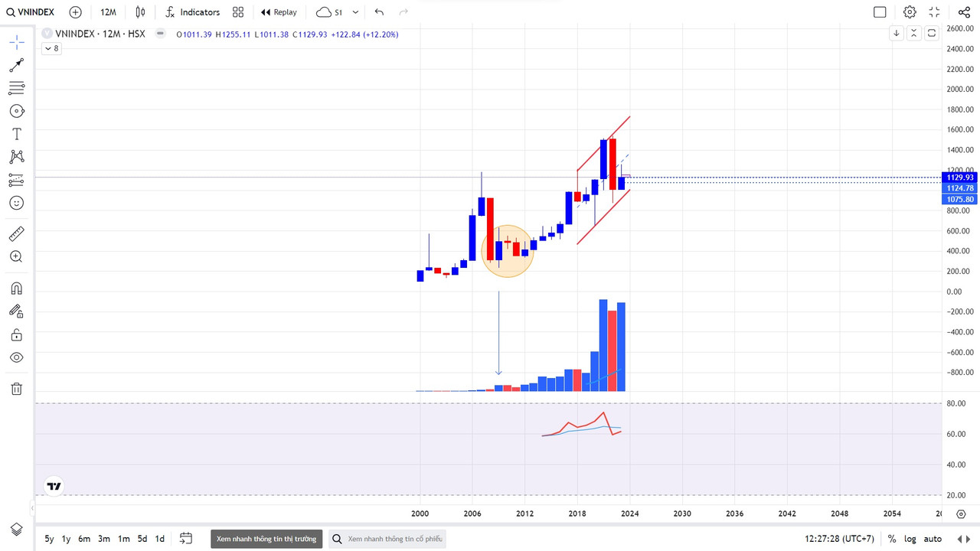This screenshot has width=980, height=551.
Task: Open timezone menu showing UTC+7
Action: click(839, 539)
